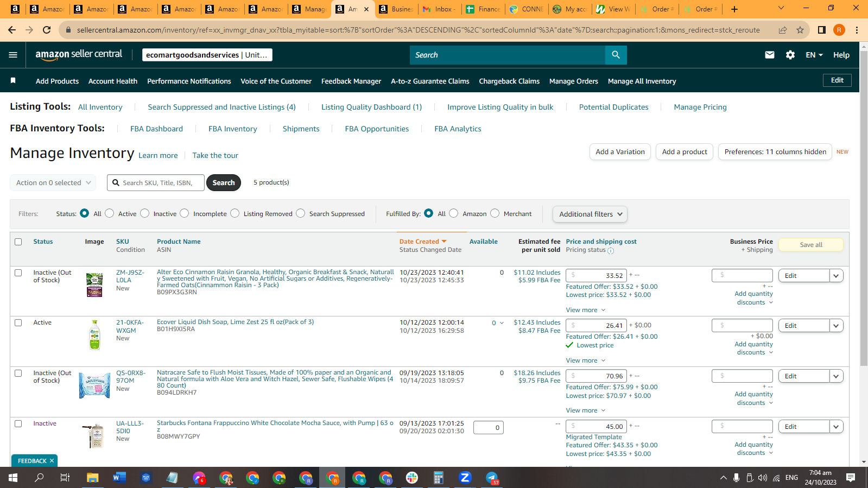Tick checkbox for Ecover Dish Soap row

pyautogui.click(x=18, y=322)
